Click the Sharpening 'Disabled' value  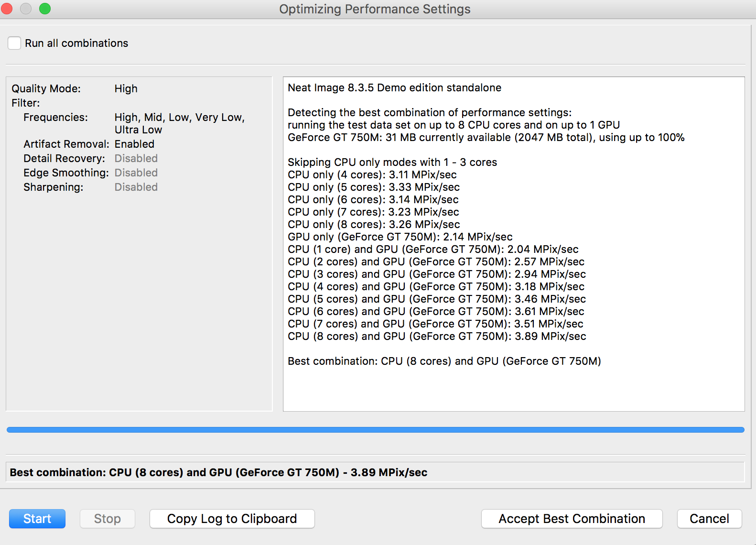tap(136, 187)
